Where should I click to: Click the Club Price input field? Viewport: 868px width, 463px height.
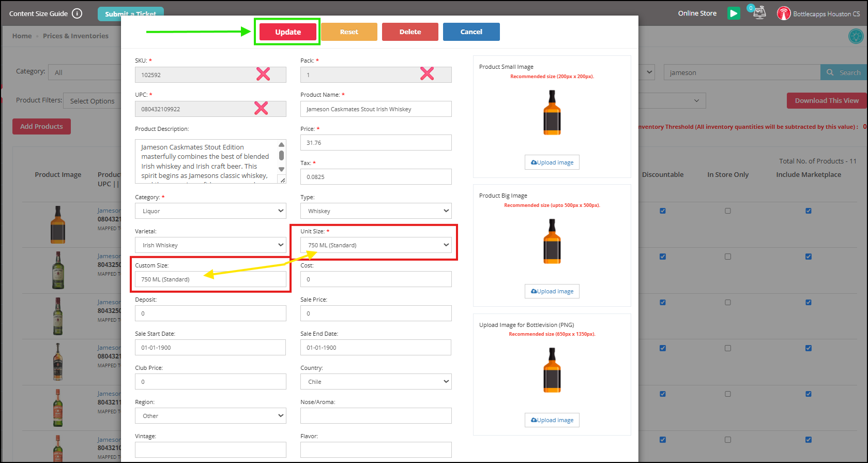click(210, 382)
